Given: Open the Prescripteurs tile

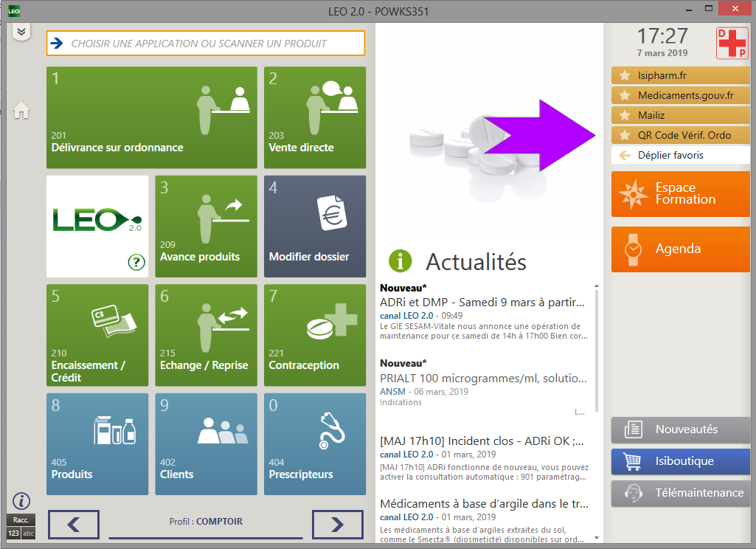Looking at the screenshot, I should click(x=315, y=443).
